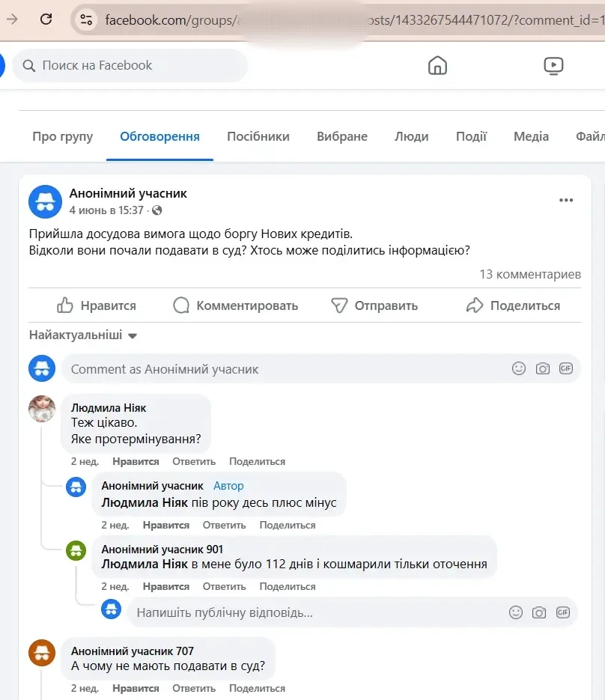Click the camera icon in the reply box
Viewport: 605px width, 700px height.
click(x=539, y=612)
